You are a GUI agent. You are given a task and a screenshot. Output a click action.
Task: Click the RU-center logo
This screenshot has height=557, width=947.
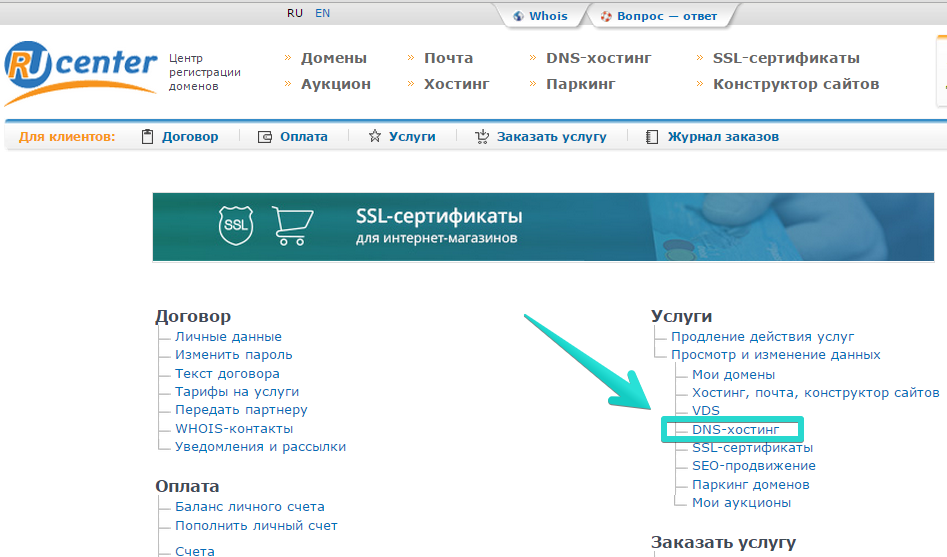[80, 72]
